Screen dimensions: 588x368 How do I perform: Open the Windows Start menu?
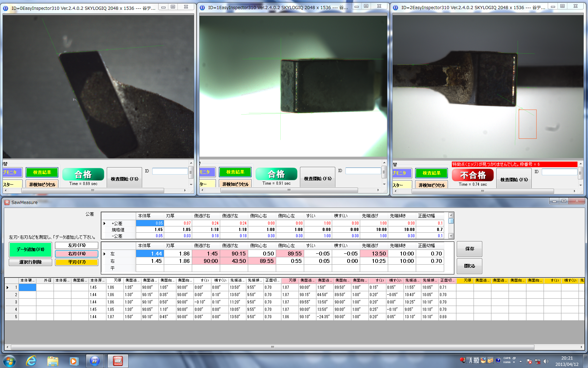(9, 361)
